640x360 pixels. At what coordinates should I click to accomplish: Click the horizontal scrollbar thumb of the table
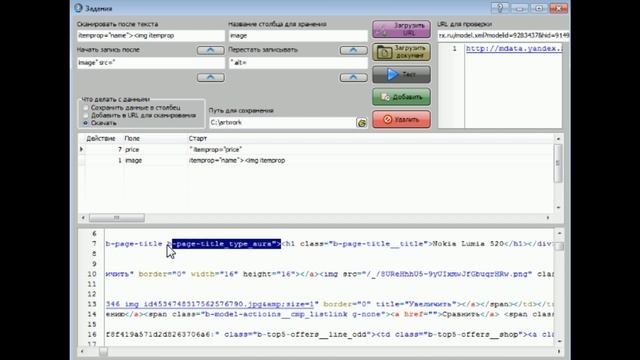pyautogui.click(x=117, y=218)
